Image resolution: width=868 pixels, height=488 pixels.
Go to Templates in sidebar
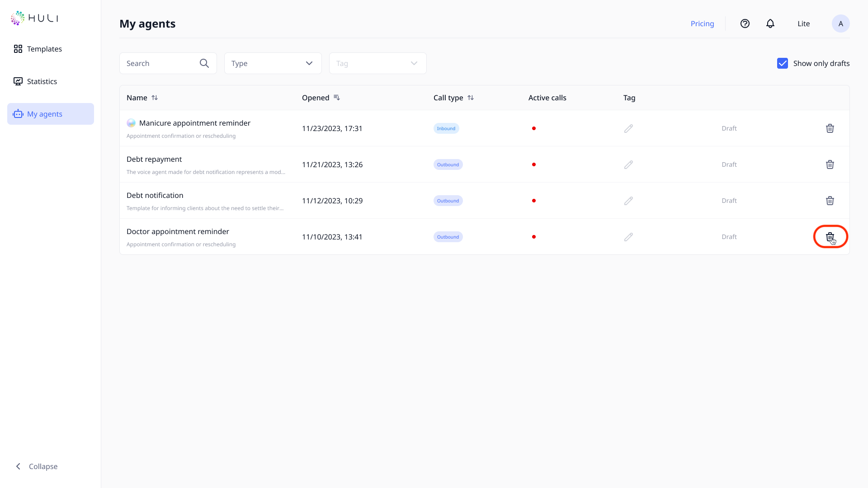[x=44, y=49]
